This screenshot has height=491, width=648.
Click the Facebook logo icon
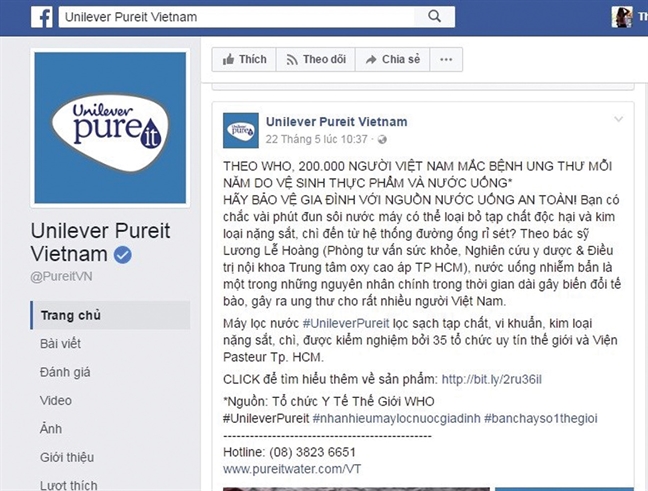click(41, 17)
